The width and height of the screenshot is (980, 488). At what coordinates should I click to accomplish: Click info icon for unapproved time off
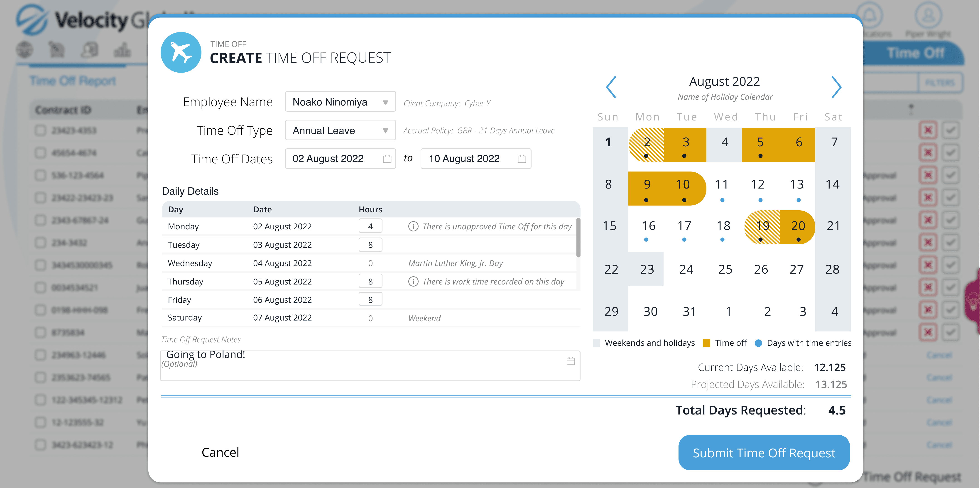413,226
